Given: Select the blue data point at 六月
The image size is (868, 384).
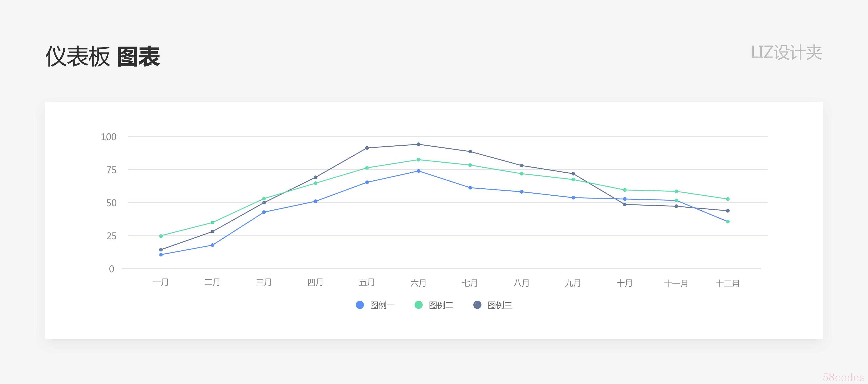Looking at the screenshot, I should pyautogui.click(x=418, y=171).
